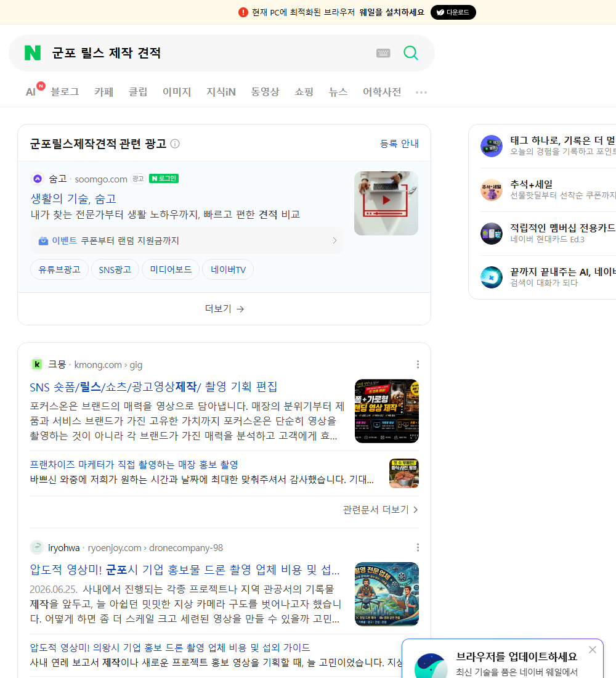Expand more tabs with the three-dot icon
This screenshot has height=678, width=616.
coord(421,92)
